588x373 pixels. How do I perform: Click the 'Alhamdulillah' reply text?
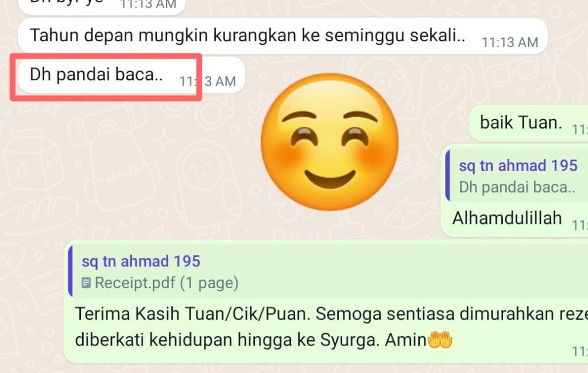(x=507, y=218)
